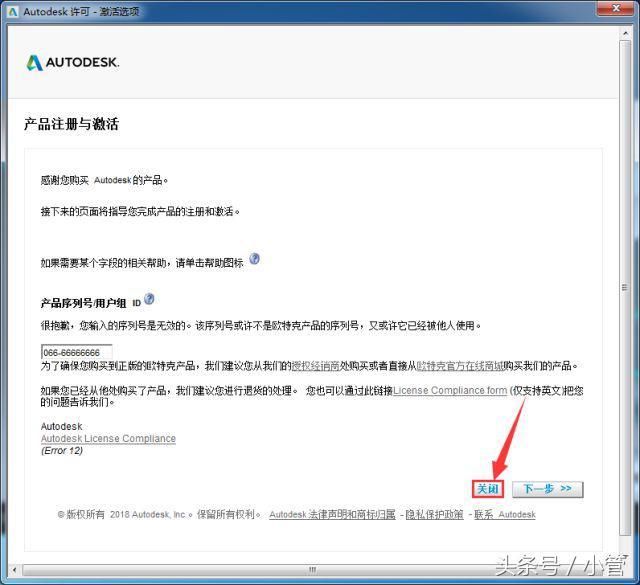Image resolution: width=640 pixels, height=585 pixels.
Task: Click the serial number input field
Action: pyautogui.click(x=76, y=352)
